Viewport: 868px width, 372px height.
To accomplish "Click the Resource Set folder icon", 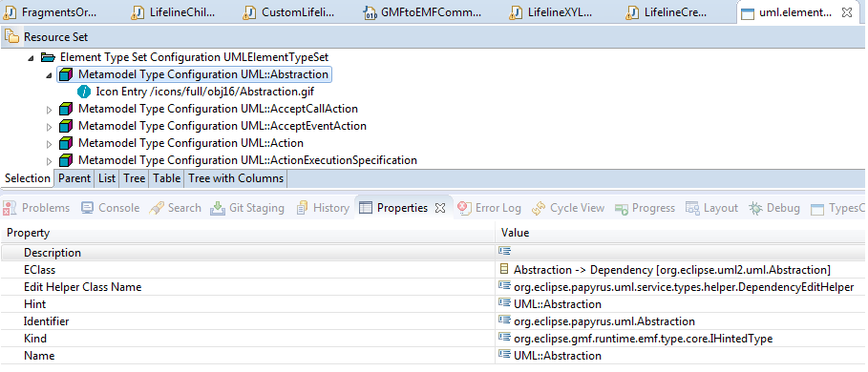I will pyautogui.click(x=11, y=36).
